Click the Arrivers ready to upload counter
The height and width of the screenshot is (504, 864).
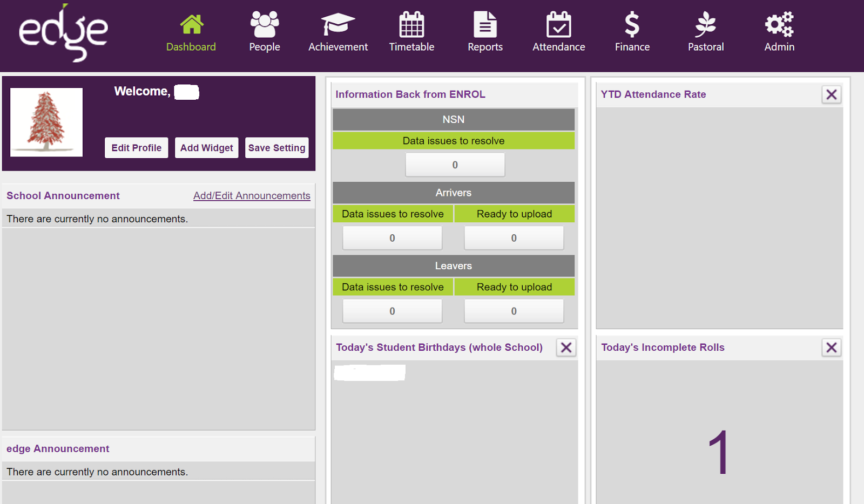click(x=514, y=237)
